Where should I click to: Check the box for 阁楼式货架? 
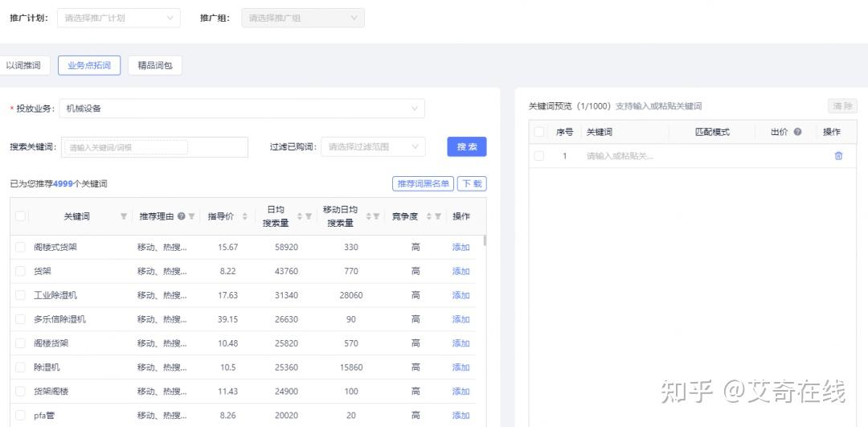[x=20, y=247]
